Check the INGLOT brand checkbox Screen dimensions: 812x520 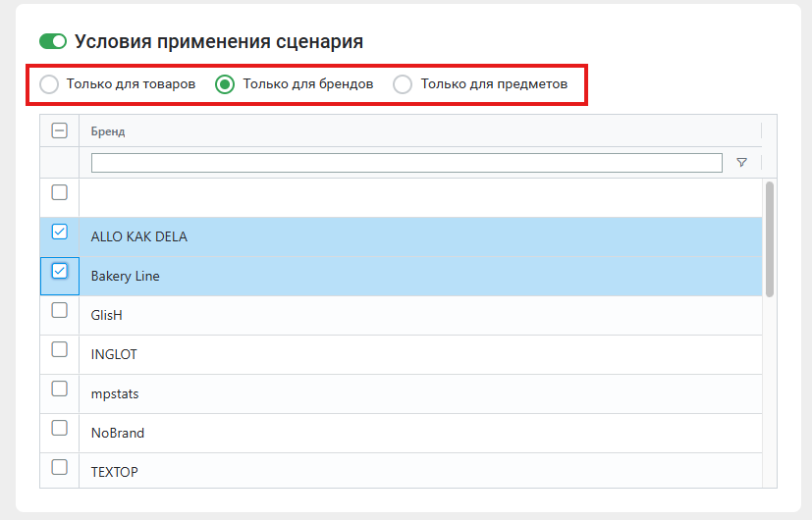59,349
